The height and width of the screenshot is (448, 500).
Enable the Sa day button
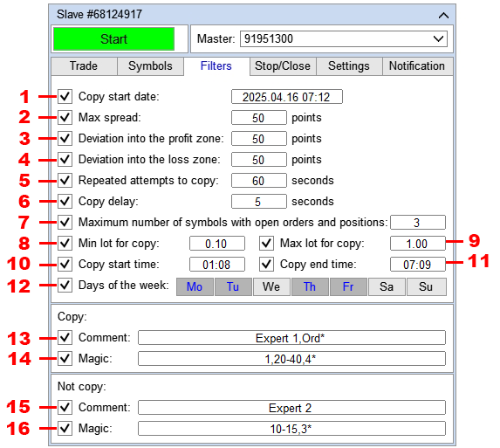(387, 286)
